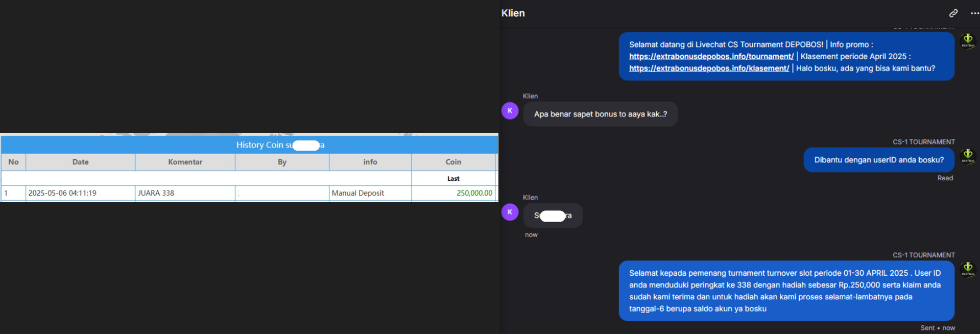This screenshot has height=334, width=980.
Task: Click 'CS-1 TOURNAMENT' label above the userID question
Action: (923, 142)
